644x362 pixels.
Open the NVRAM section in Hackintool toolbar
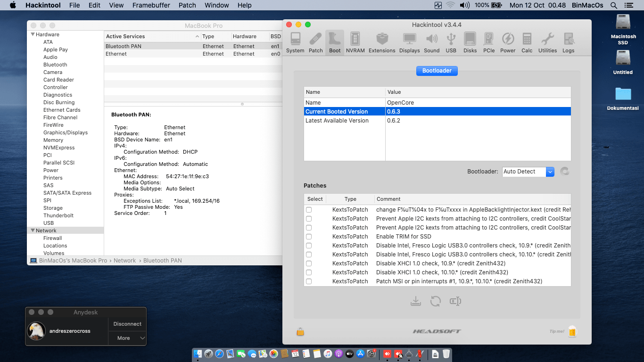coord(355,42)
